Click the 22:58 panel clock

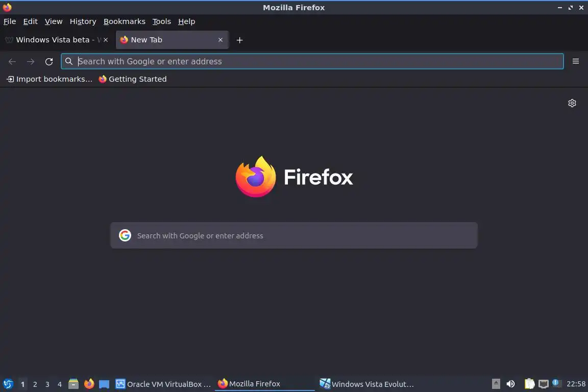pyautogui.click(x=576, y=384)
